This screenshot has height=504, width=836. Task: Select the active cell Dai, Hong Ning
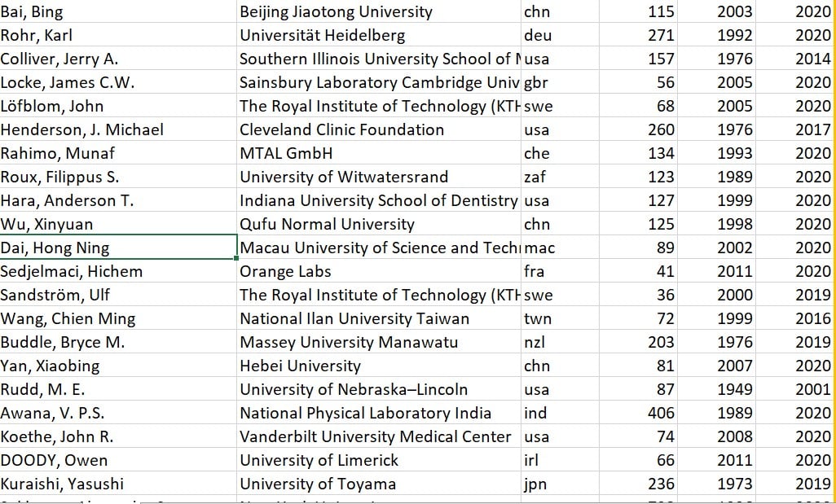pyautogui.click(x=118, y=248)
